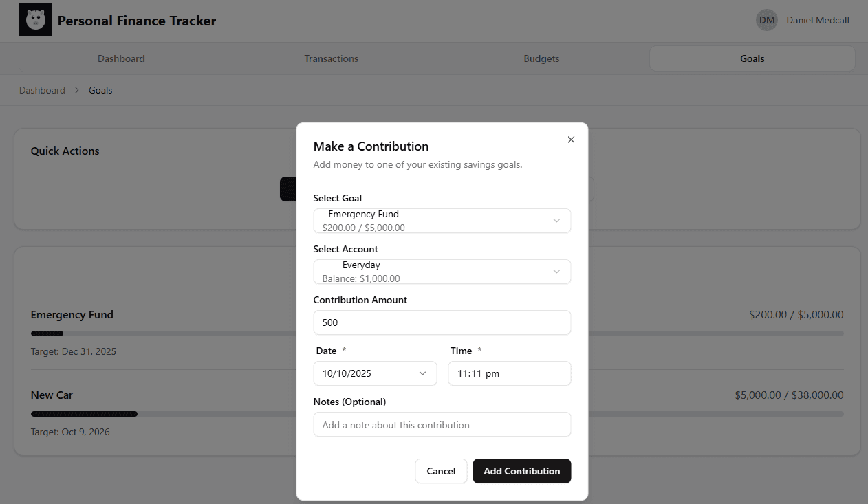Go to the Transactions tab
The height and width of the screenshot is (504, 868).
332,58
